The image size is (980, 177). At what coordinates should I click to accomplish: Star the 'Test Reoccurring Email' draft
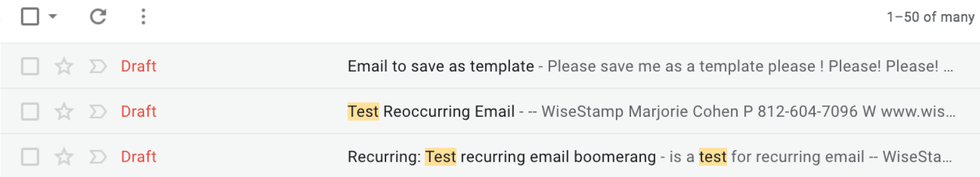coord(64,111)
